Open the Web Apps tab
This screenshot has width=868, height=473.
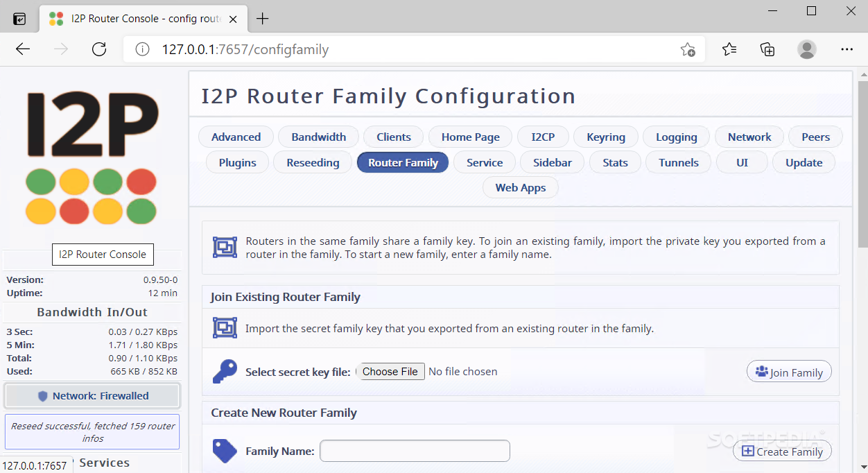tap(521, 188)
